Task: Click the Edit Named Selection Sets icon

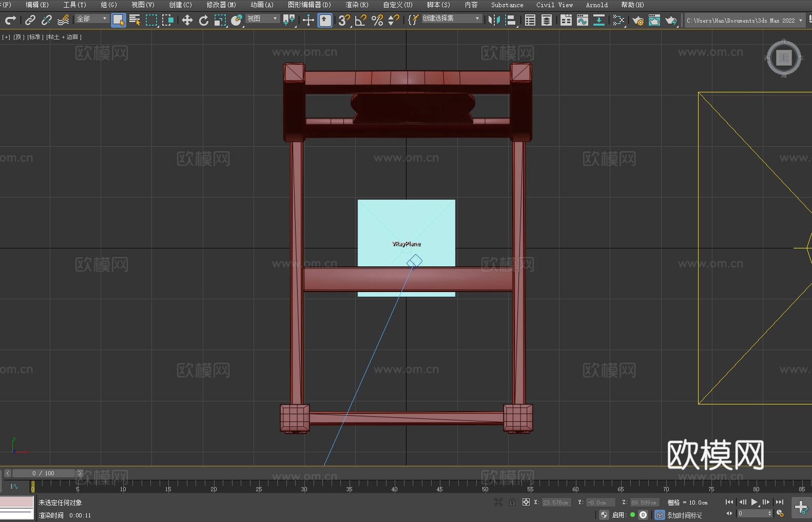Action: click(x=413, y=20)
